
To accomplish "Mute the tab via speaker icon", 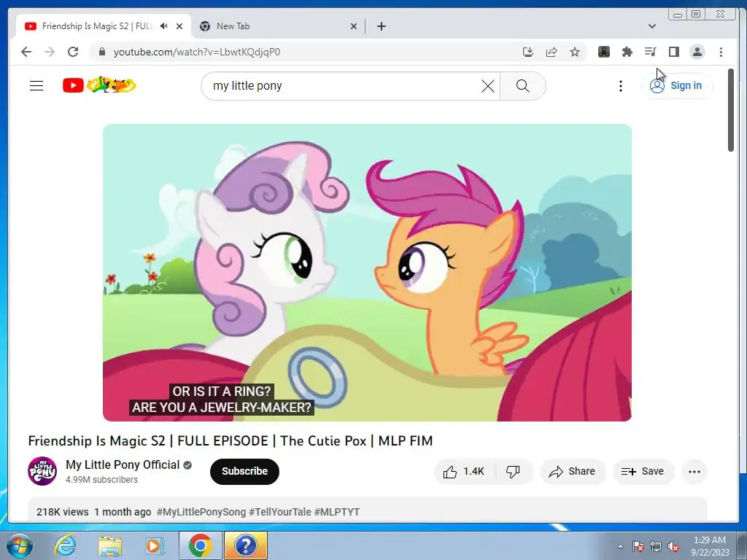I will [164, 26].
